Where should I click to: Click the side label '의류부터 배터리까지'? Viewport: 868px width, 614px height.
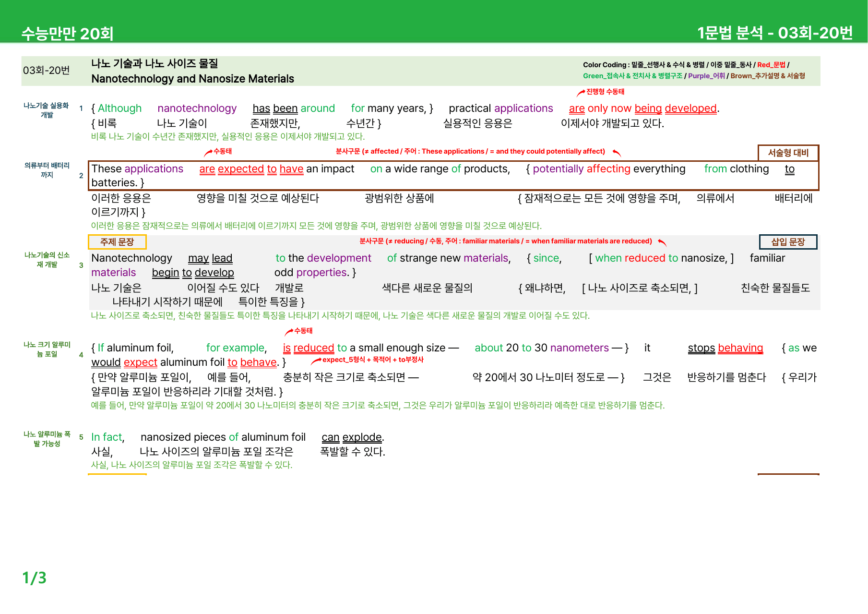tap(47, 170)
